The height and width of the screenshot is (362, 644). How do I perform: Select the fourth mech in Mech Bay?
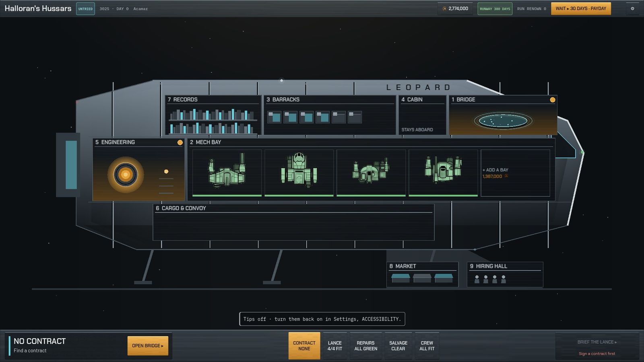click(443, 173)
